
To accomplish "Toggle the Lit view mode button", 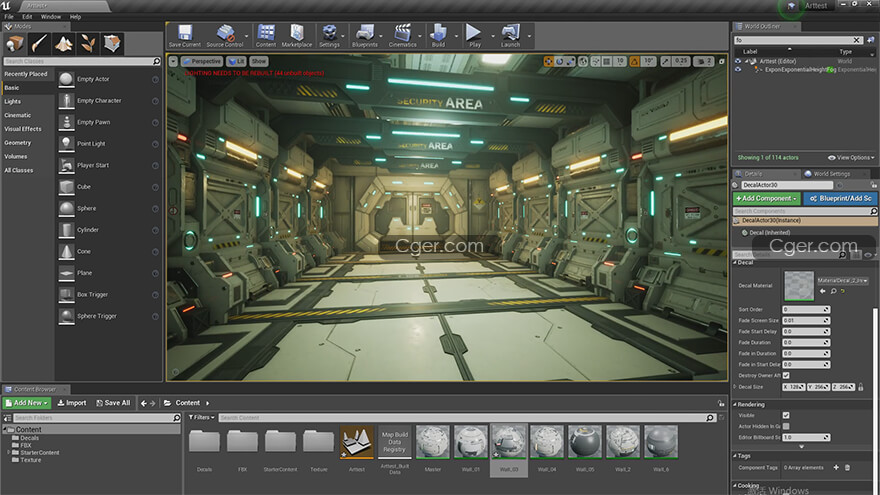I will [x=236, y=61].
